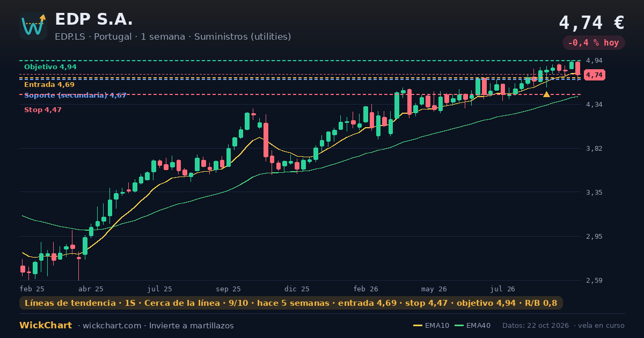Click the 4,34 y-axis value
This screenshot has width=644, height=338.
[595, 105]
